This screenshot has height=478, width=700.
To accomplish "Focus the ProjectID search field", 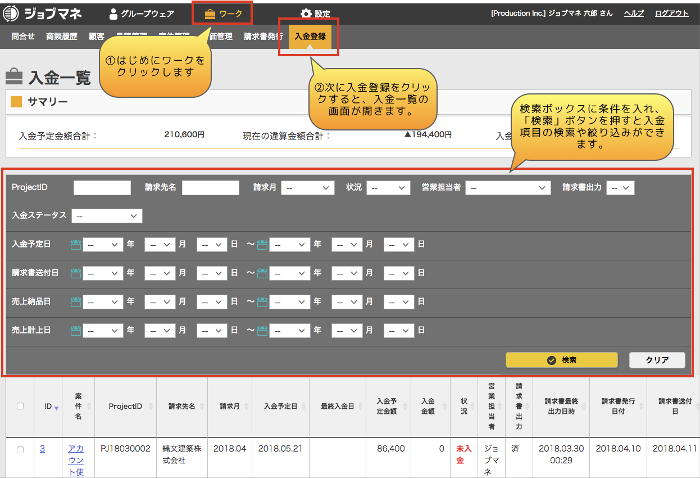I will click(102, 188).
